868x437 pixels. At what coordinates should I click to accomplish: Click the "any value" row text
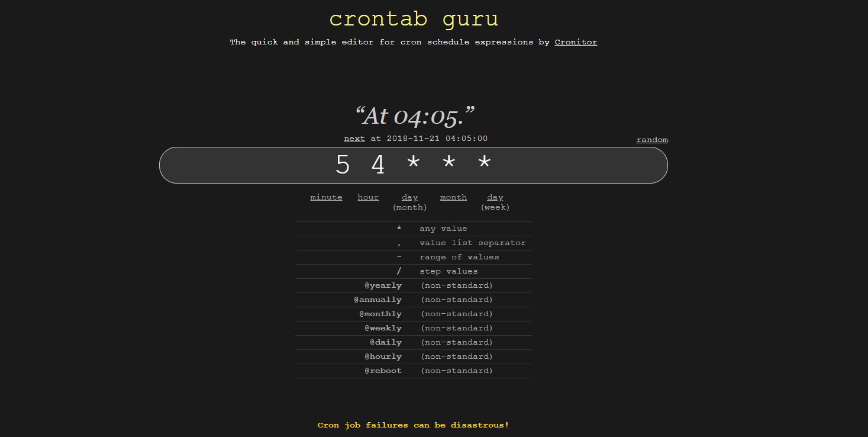(443, 229)
